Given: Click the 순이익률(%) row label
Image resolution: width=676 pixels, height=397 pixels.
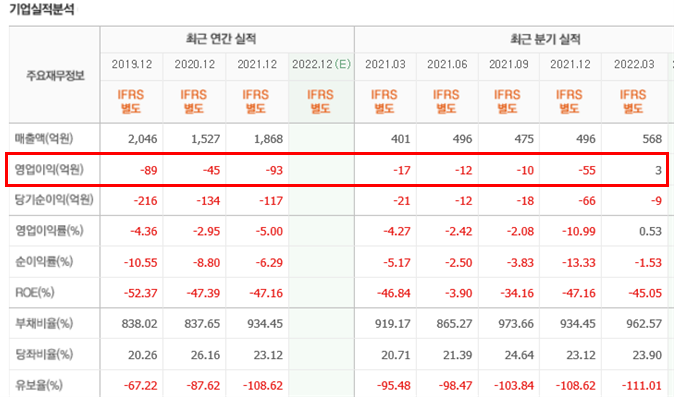Looking at the screenshot, I should pyautogui.click(x=44, y=262).
